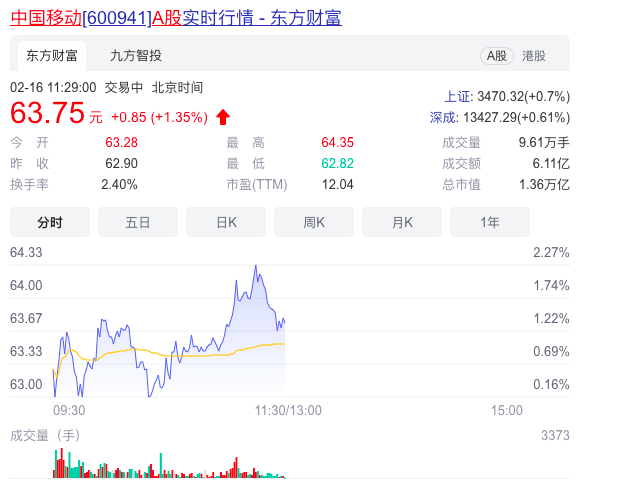The image size is (634, 485).
Task: Click the 市盈(TTM) value 12.04
Action: [337, 184]
